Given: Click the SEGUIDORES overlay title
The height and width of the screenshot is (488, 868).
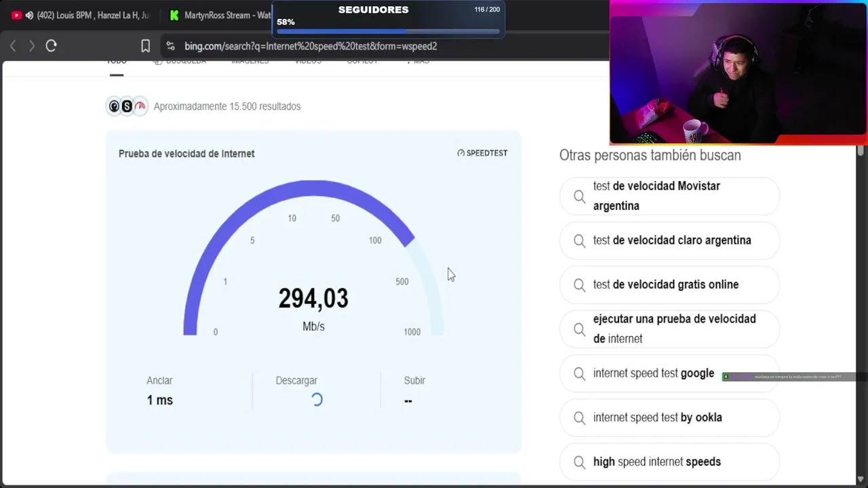Looking at the screenshot, I should pyautogui.click(x=373, y=9).
